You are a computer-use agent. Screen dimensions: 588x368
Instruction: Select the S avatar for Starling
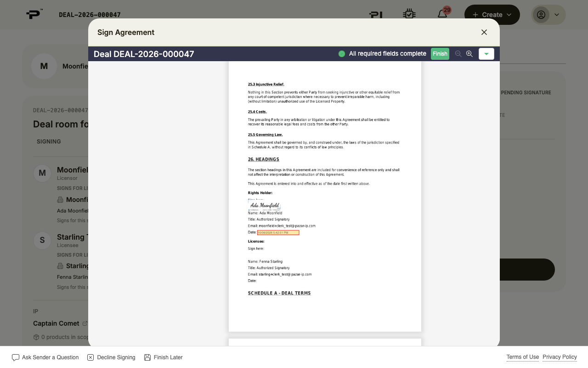[x=42, y=240]
